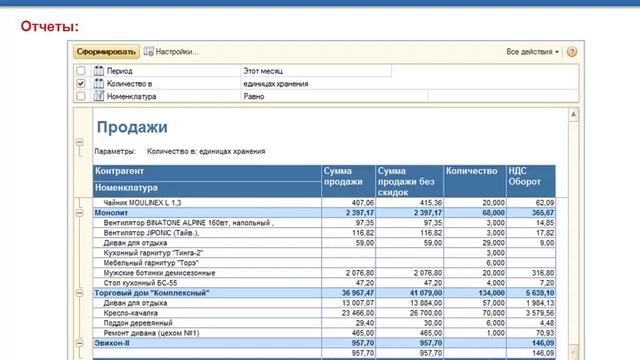The width and height of the screenshot is (640, 360).
Task: Click the Сумма продажи column header
Action: pos(348,181)
